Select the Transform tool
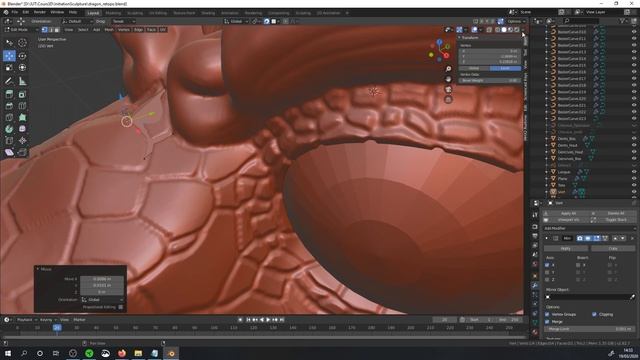This screenshot has width=640, height=360. [22, 68]
